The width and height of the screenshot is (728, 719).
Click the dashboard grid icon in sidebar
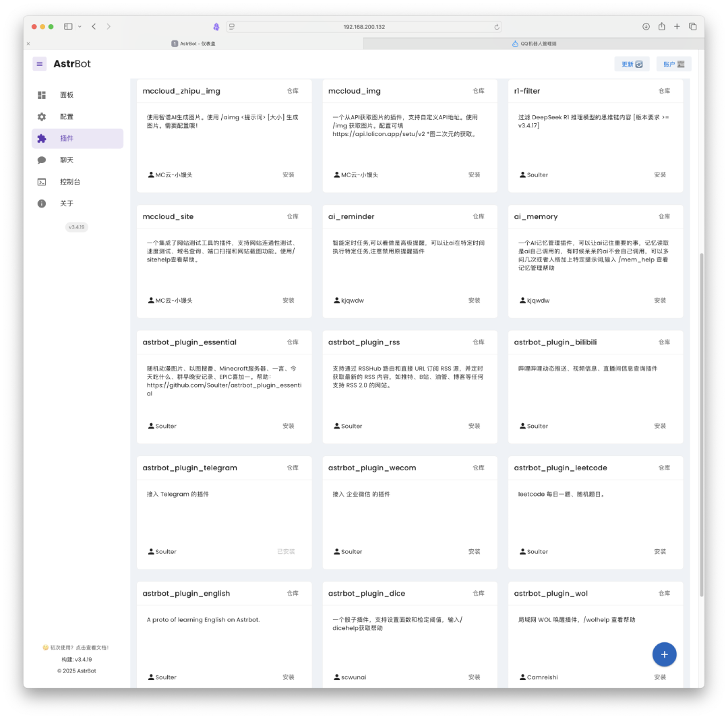pos(42,95)
